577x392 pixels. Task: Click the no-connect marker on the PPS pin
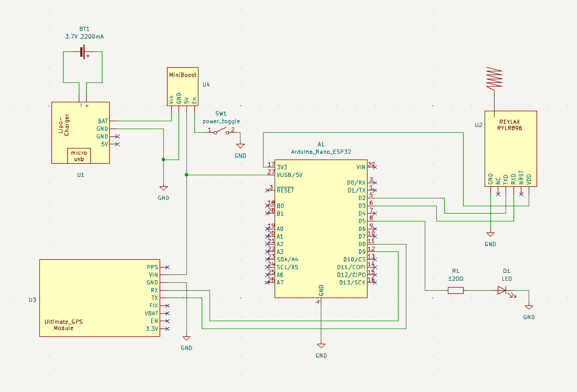pyautogui.click(x=167, y=267)
